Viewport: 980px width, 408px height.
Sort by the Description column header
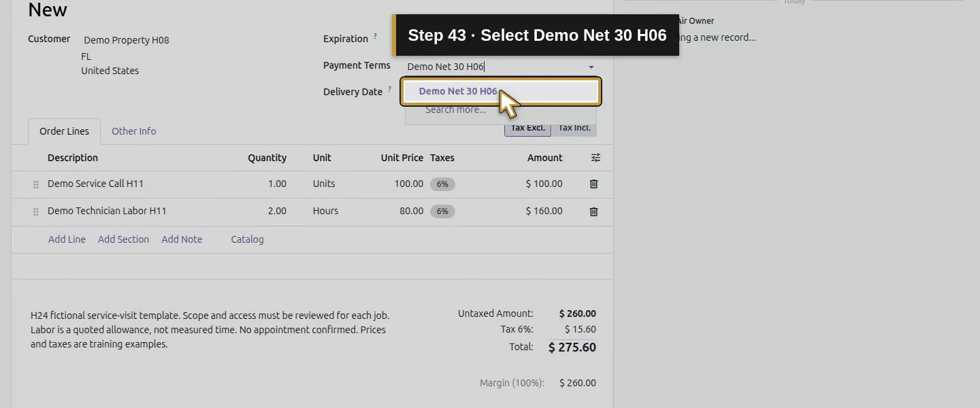coord(73,158)
